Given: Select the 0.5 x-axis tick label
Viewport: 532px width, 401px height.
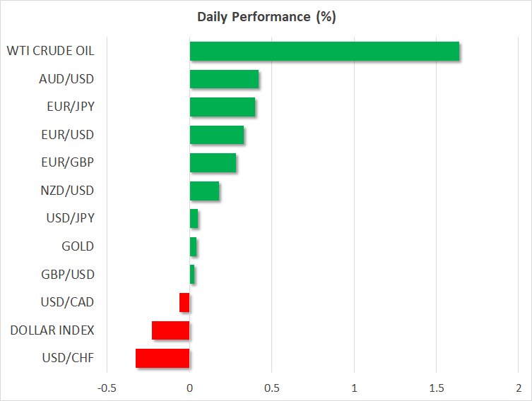Looking at the screenshot, I should click(271, 388).
